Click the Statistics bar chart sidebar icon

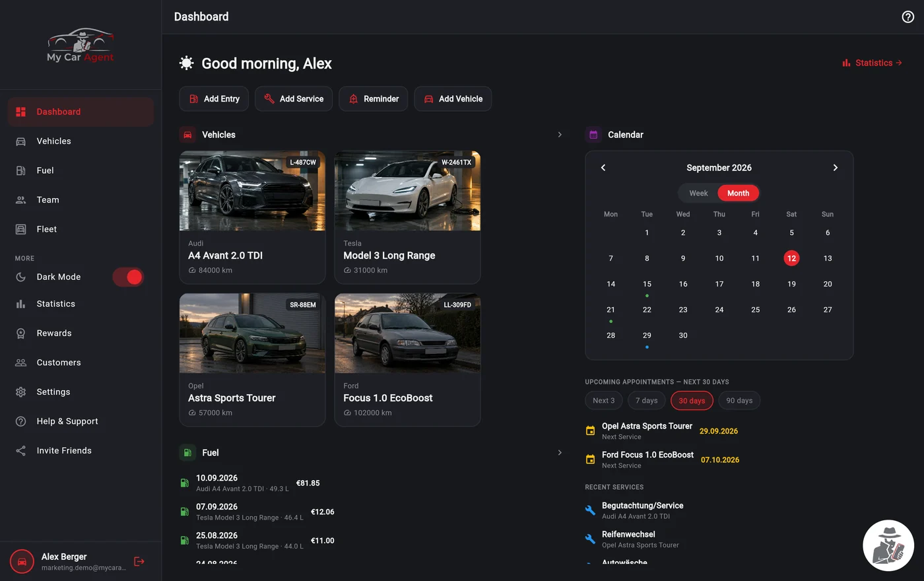tap(20, 304)
